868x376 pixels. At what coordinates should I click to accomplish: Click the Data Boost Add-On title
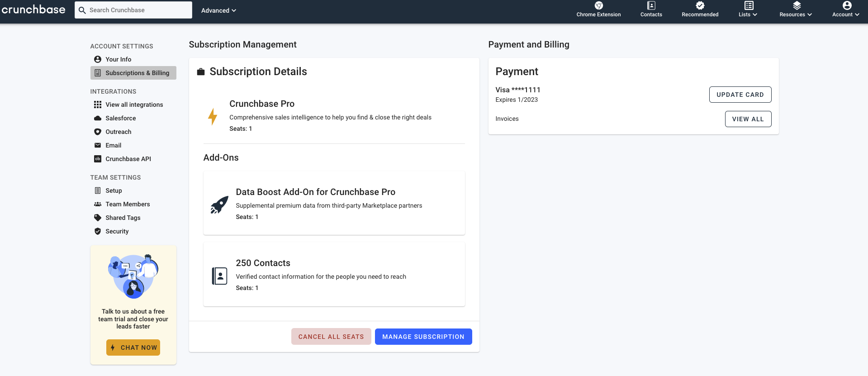pos(316,192)
